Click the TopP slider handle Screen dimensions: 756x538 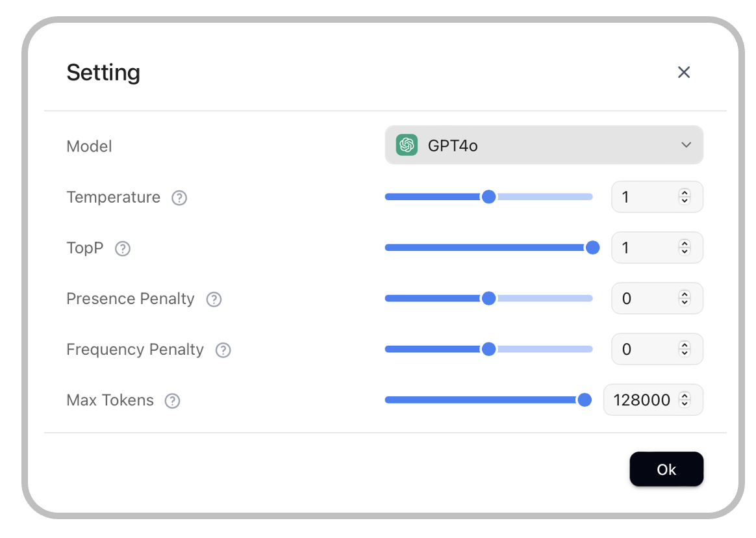592,248
